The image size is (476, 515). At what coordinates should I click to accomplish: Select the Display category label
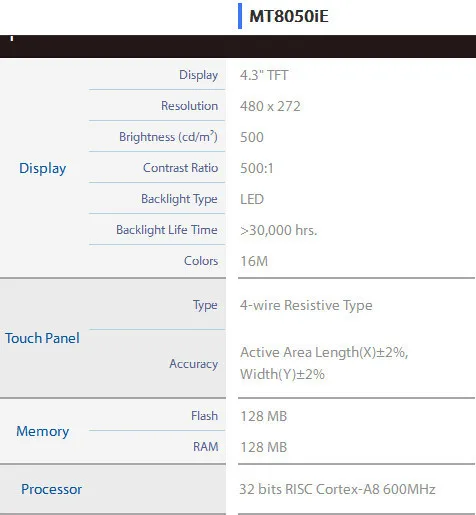click(x=42, y=168)
